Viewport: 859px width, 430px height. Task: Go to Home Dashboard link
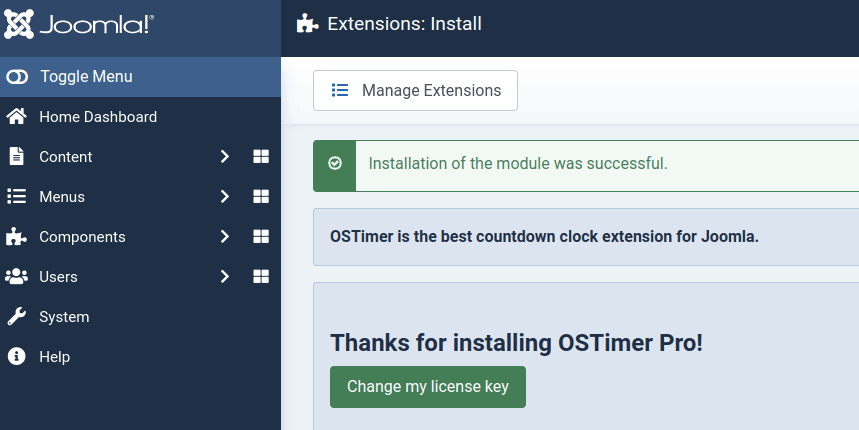98,117
